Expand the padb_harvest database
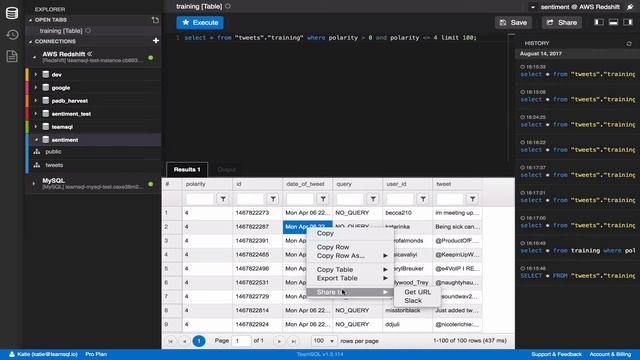This screenshot has height=360, width=640. (36, 100)
